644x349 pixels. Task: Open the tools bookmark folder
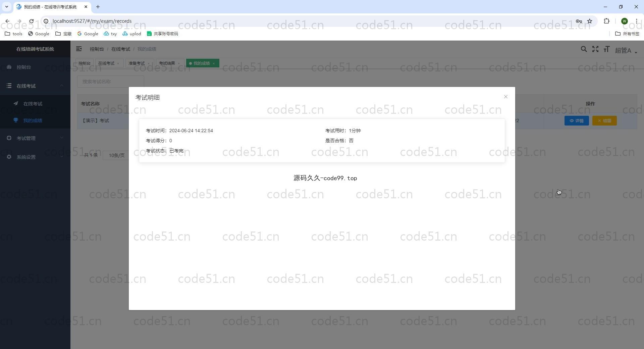[x=14, y=34]
